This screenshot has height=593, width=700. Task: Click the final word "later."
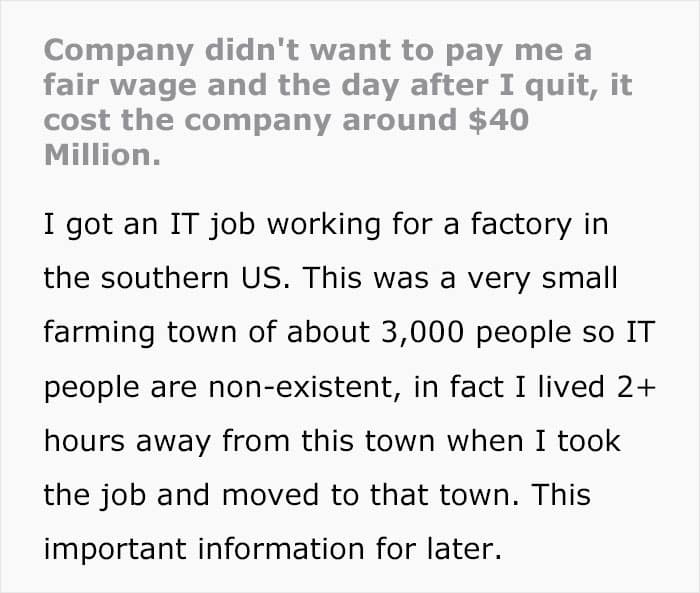464,549
